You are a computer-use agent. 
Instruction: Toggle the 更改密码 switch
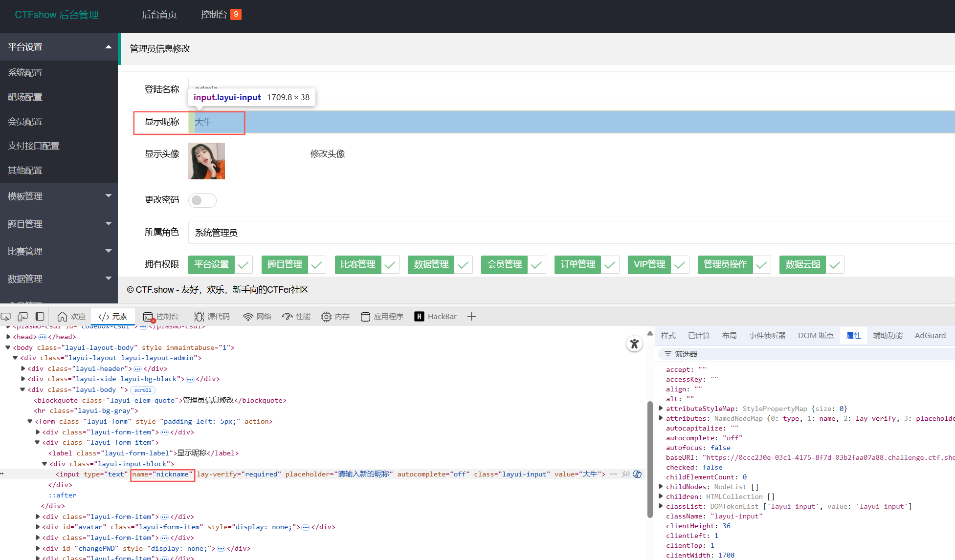[x=202, y=200]
